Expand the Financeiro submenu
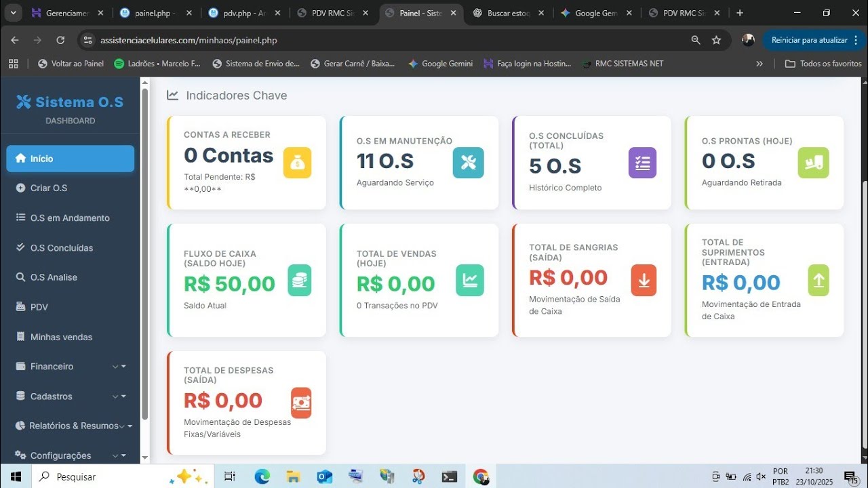The image size is (868, 488). point(71,366)
